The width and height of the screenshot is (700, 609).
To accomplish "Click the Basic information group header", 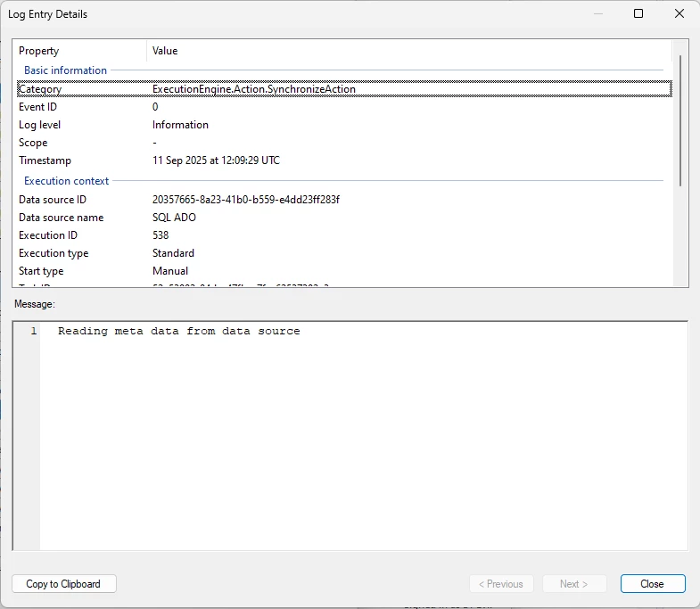I will (65, 70).
